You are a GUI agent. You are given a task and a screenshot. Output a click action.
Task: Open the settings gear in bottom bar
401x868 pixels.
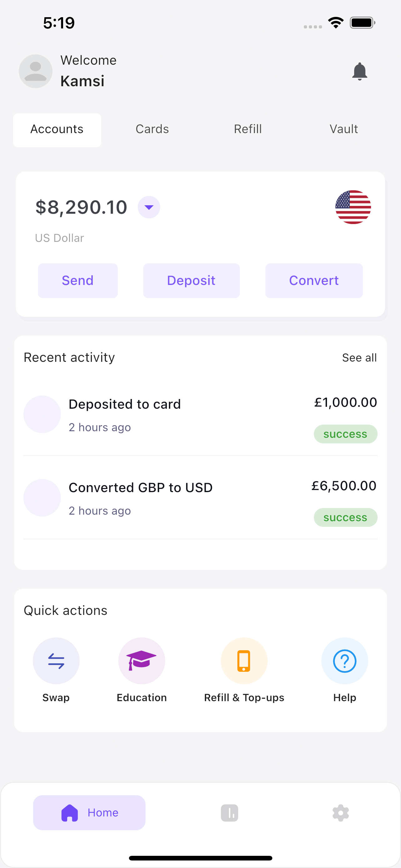[340, 813]
